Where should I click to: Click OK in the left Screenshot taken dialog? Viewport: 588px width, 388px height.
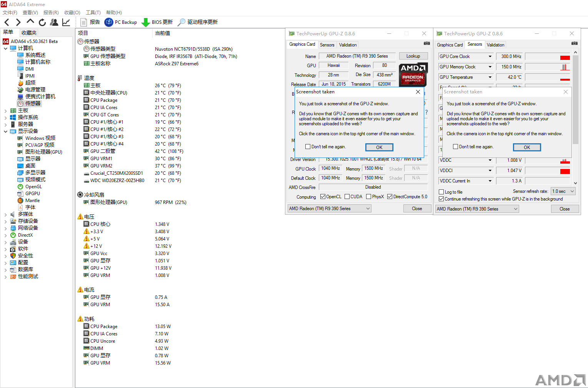(x=379, y=148)
